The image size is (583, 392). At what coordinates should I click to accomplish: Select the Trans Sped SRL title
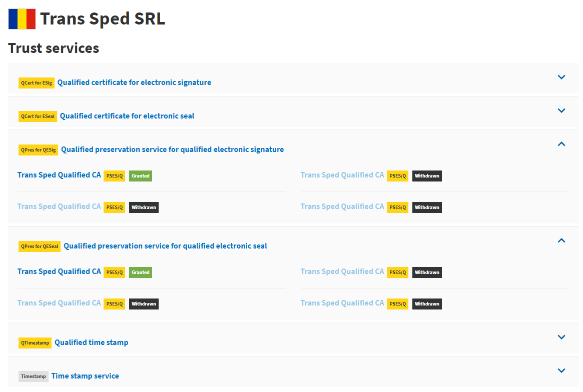click(x=103, y=19)
